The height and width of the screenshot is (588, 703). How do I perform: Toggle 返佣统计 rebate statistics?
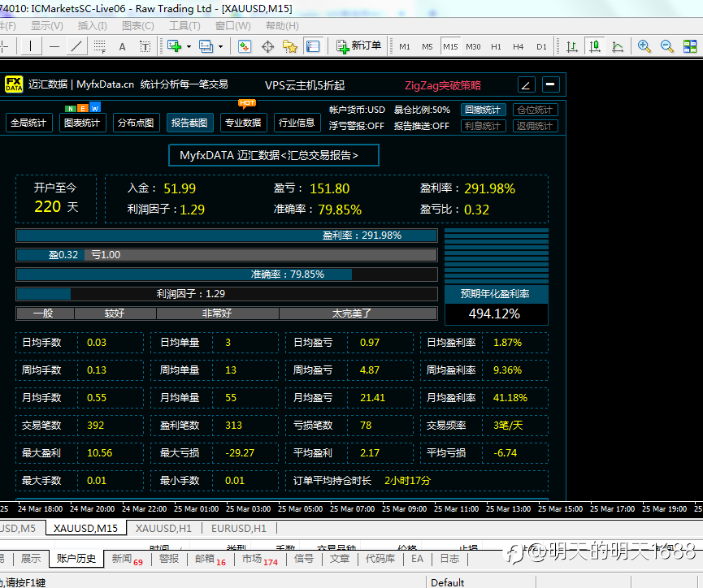click(536, 126)
